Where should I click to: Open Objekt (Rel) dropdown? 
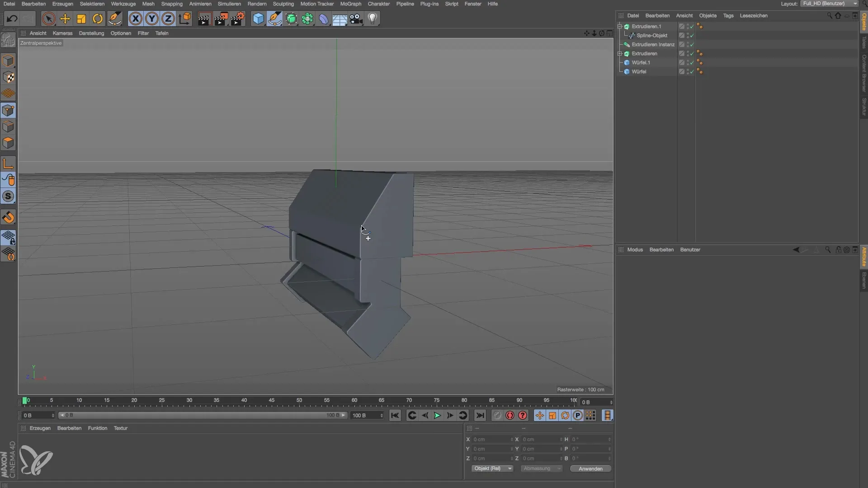492,469
